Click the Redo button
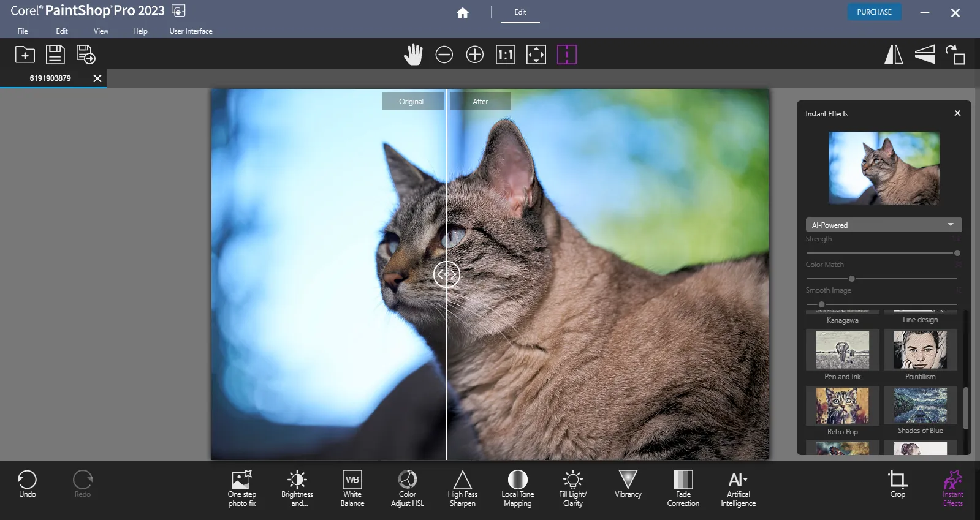This screenshot has height=520, width=980. click(x=83, y=484)
